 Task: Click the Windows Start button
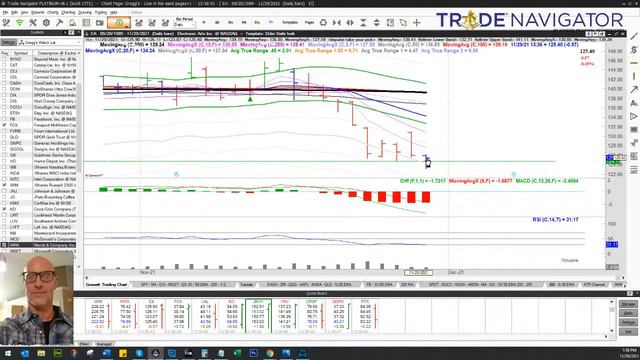(x=8, y=353)
